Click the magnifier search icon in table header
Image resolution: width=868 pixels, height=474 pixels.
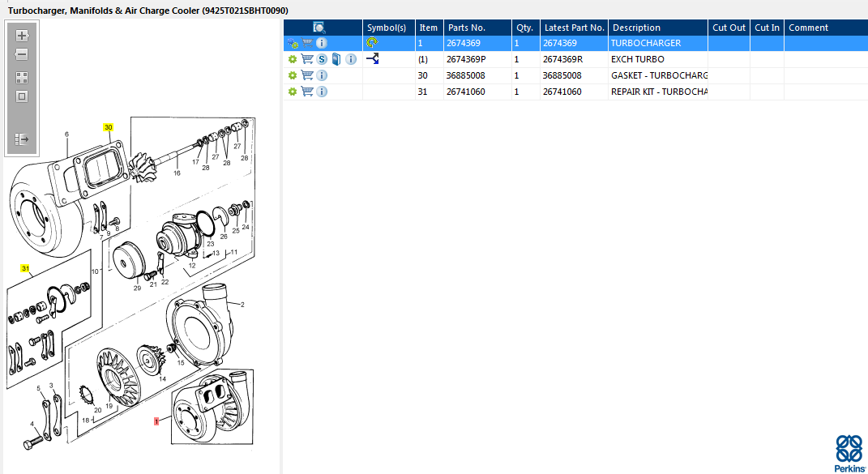(319, 28)
